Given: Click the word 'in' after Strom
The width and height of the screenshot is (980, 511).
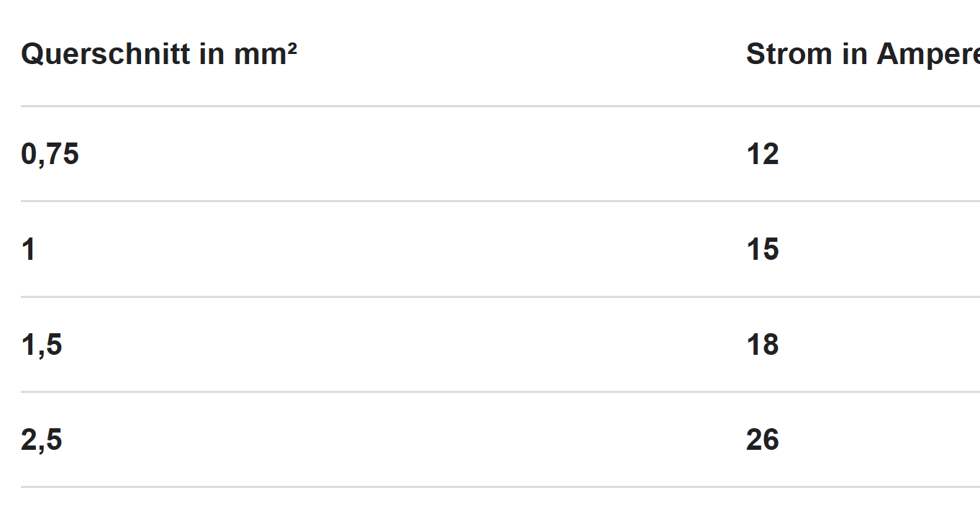Looking at the screenshot, I should (856, 54).
